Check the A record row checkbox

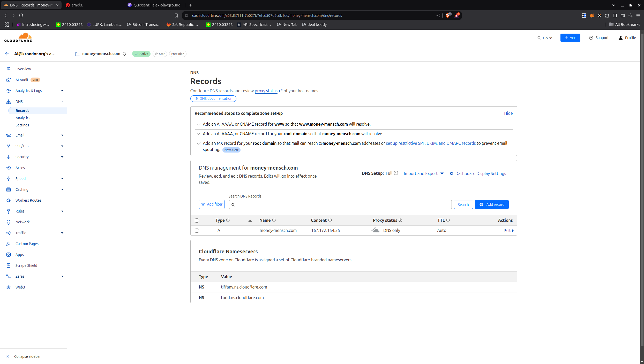tap(197, 231)
